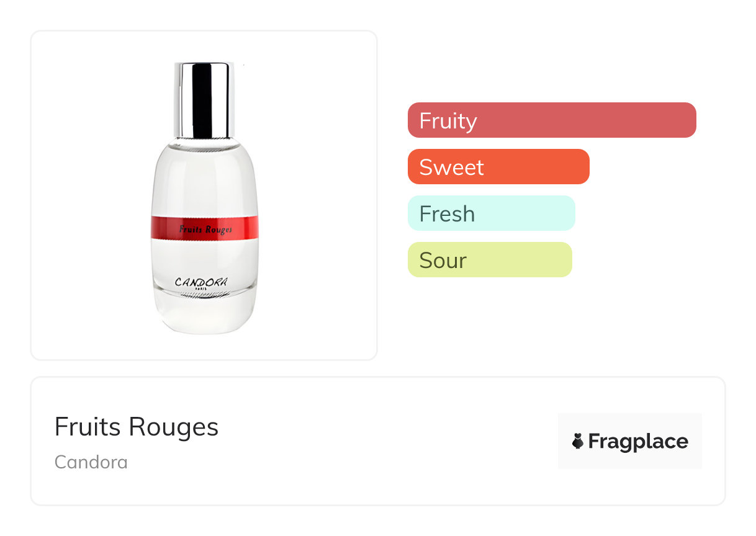This screenshot has height=536, width=756.
Task: Select the perfume info card panel
Action: [378, 441]
